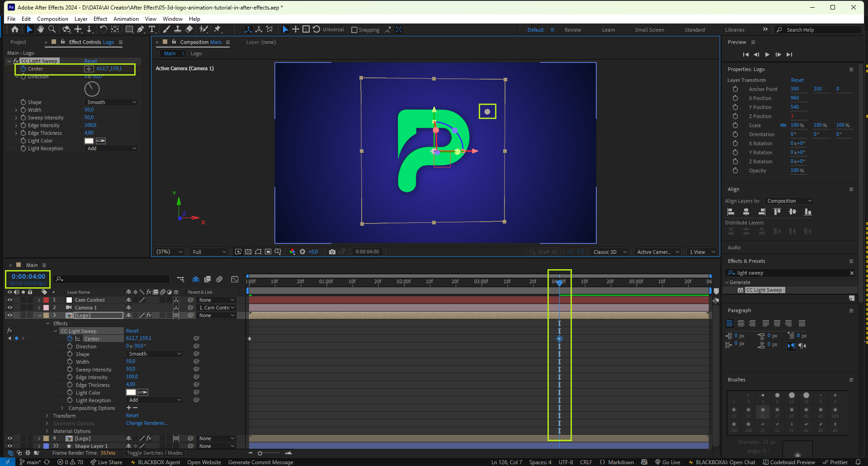Reset the CC Light Sweep effect
This screenshot has width=868, height=466.
(90, 61)
